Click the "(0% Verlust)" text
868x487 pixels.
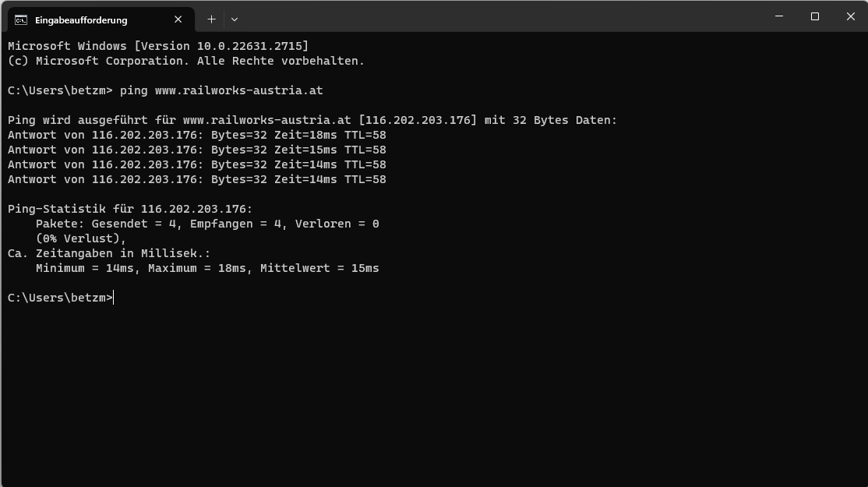(x=81, y=238)
